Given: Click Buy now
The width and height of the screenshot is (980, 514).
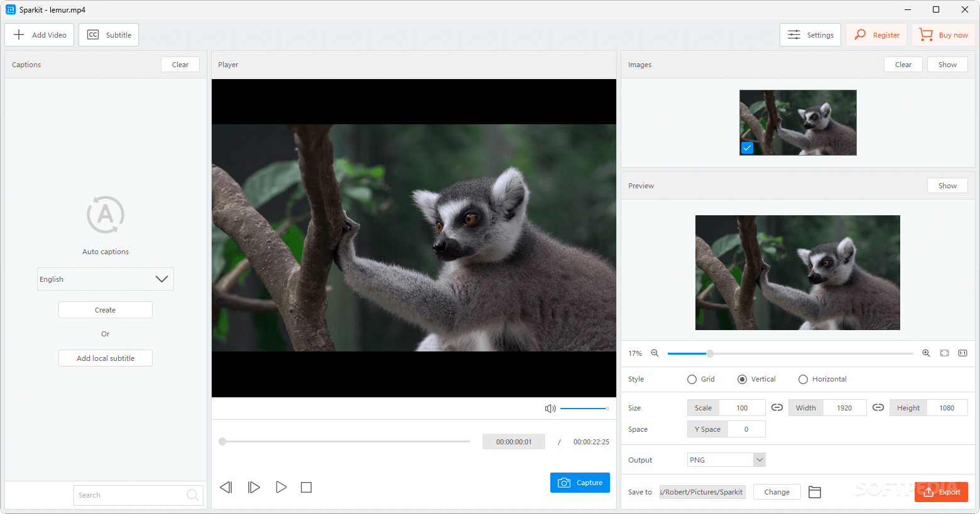Looking at the screenshot, I should pos(943,35).
